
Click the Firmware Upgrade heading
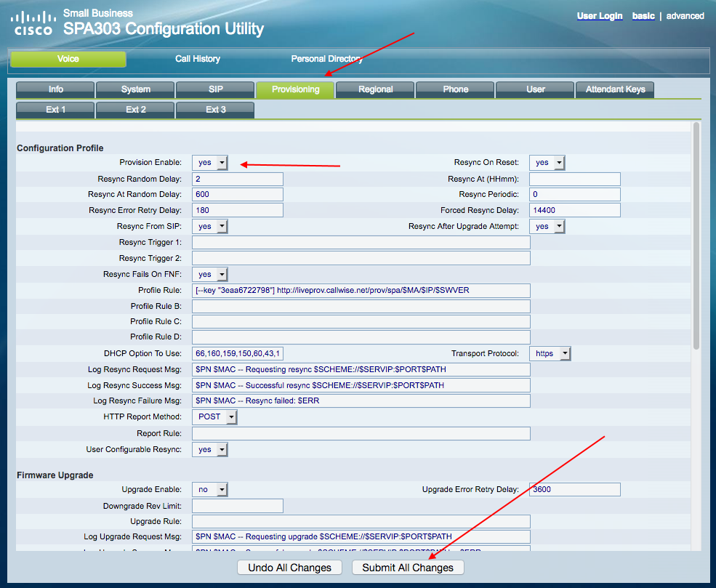pyautogui.click(x=55, y=475)
